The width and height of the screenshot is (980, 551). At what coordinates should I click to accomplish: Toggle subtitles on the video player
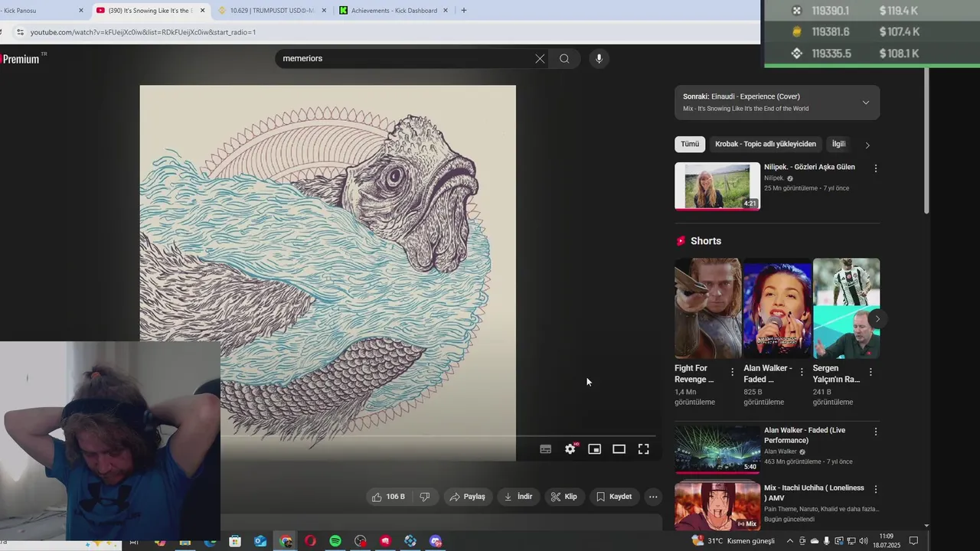pos(545,449)
